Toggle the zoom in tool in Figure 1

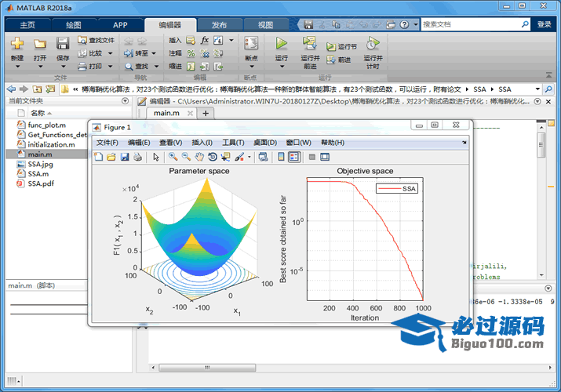[x=173, y=157]
